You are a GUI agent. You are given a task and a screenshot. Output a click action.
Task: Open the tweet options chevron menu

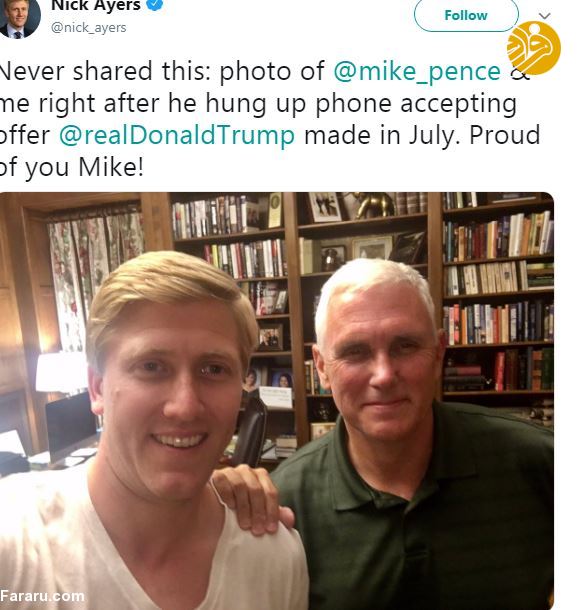coord(545,16)
